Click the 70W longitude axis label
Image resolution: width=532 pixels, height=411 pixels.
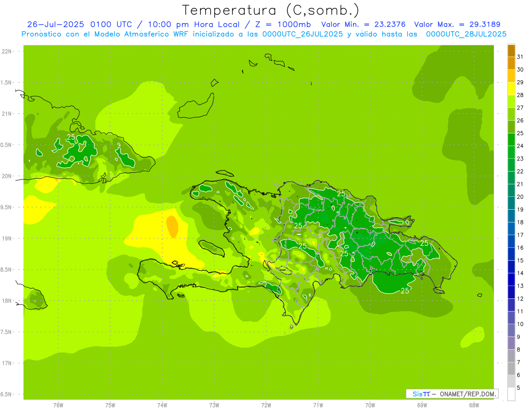(370, 405)
